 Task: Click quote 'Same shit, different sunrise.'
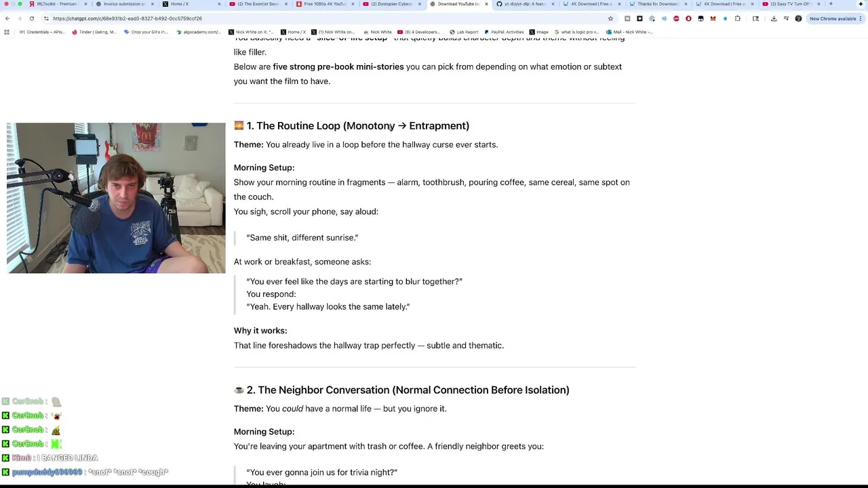(x=302, y=237)
